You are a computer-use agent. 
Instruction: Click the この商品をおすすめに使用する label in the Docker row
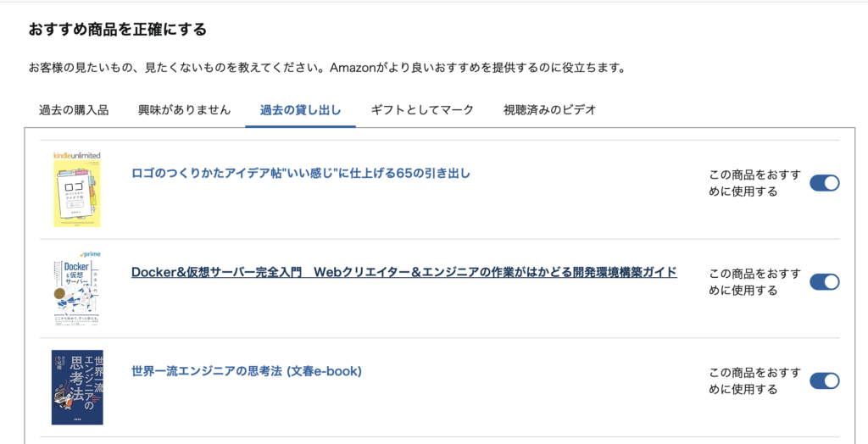point(753,281)
